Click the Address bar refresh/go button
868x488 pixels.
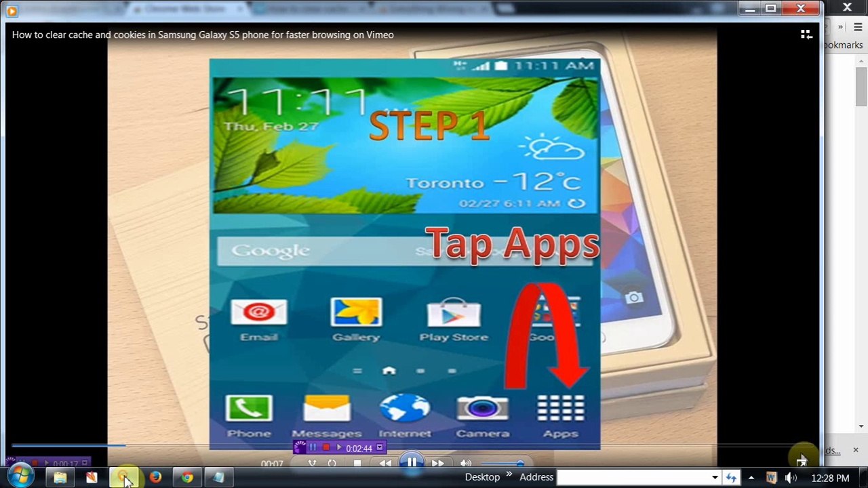[x=731, y=478]
